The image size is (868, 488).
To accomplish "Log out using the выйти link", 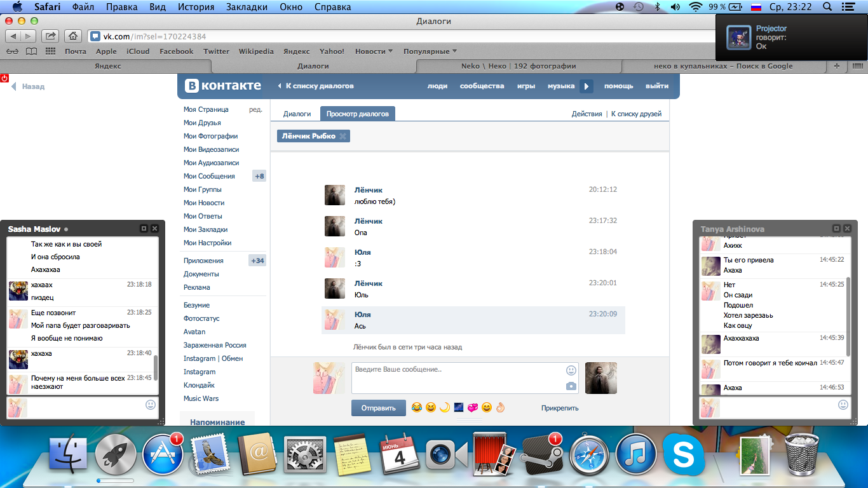I will [657, 86].
